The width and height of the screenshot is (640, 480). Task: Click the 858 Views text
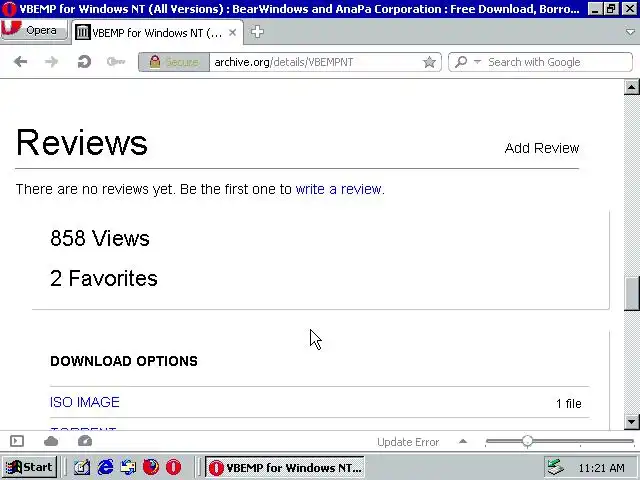pos(100,238)
